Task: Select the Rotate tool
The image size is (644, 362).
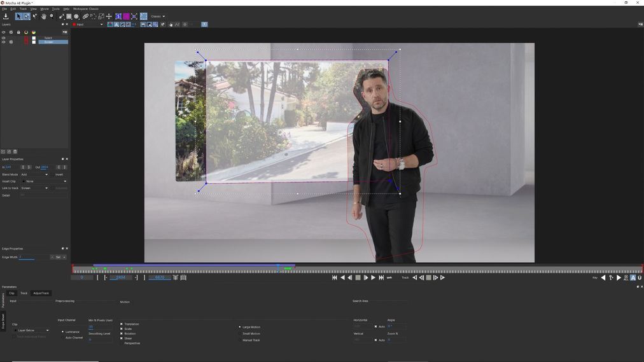Action: [x=94, y=17]
